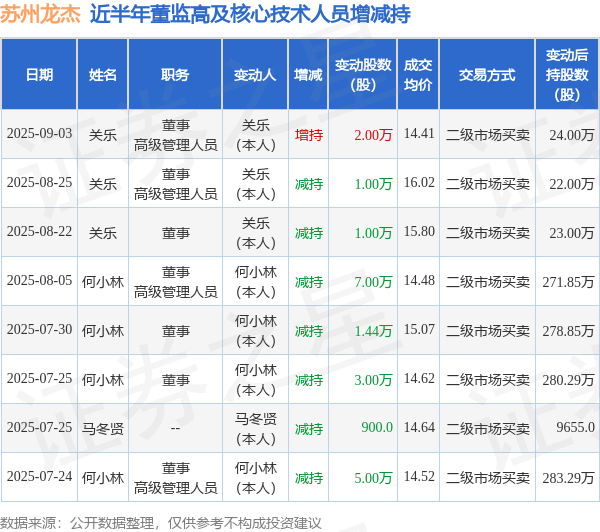Click the red 2.00万 share change value
Screen dimensions: 600x532
pyautogui.click(x=373, y=135)
